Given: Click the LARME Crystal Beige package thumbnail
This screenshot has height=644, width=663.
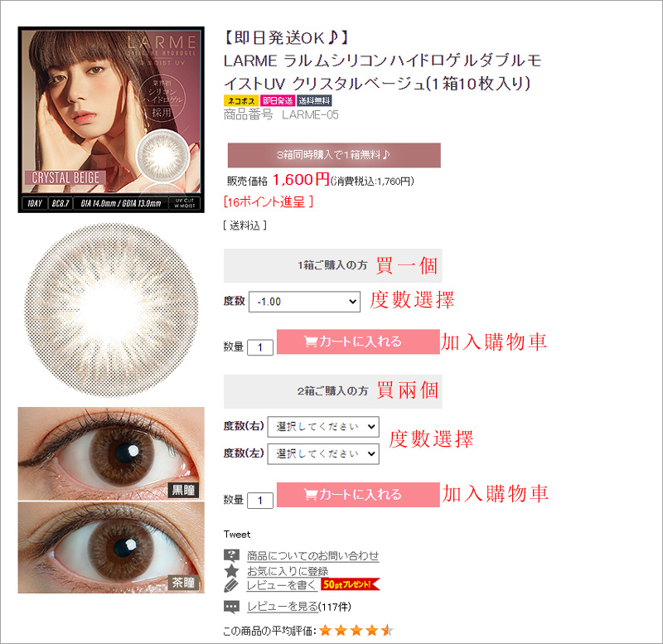Looking at the screenshot, I should [x=111, y=119].
